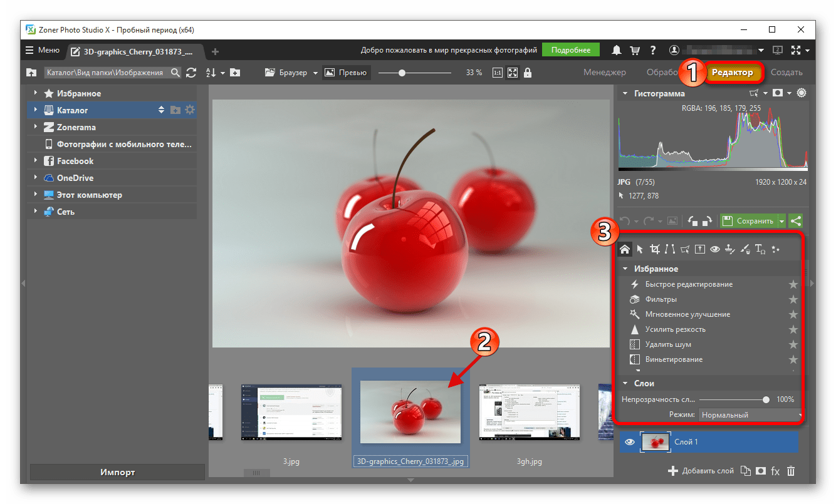The width and height of the screenshot is (836, 504).
Task: Select the align horizon lines tool
Action: [x=670, y=249]
